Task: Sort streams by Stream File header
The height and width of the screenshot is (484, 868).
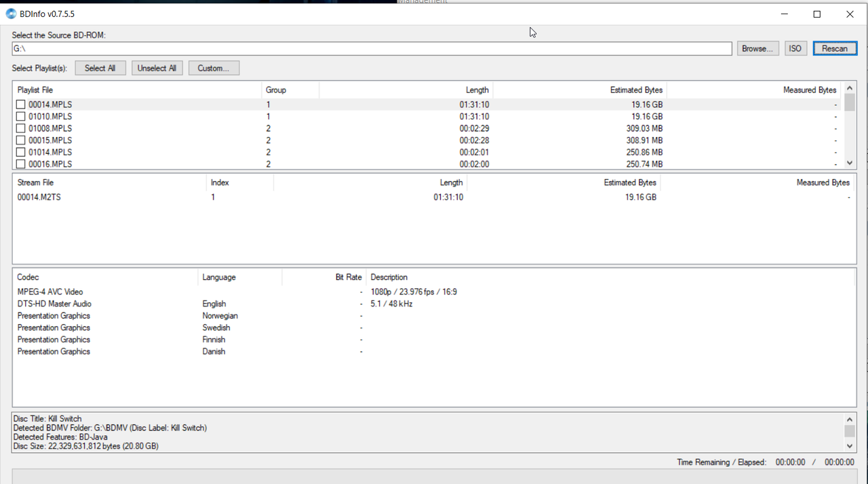Action: 109,182
